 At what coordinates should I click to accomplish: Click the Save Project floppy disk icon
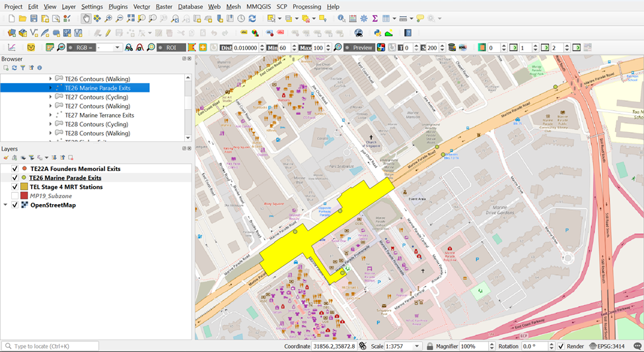[x=34, y=18]
